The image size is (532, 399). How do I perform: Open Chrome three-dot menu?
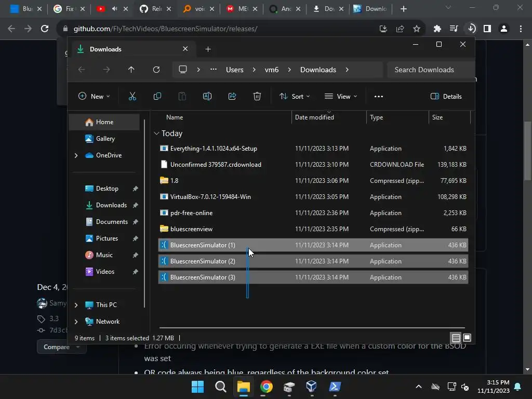point(521,29)
